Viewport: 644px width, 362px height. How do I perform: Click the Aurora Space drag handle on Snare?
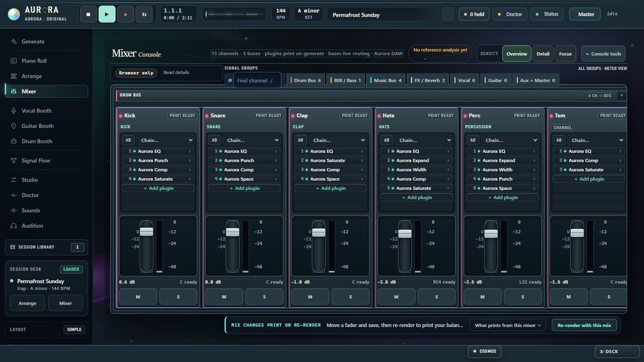pyautogui.click(x=276, y=179)
